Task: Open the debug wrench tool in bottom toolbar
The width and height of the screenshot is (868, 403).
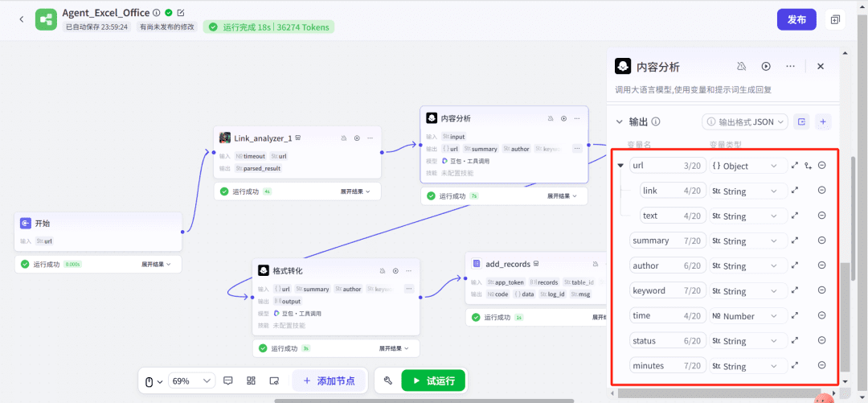Action: tap(387, 380)
